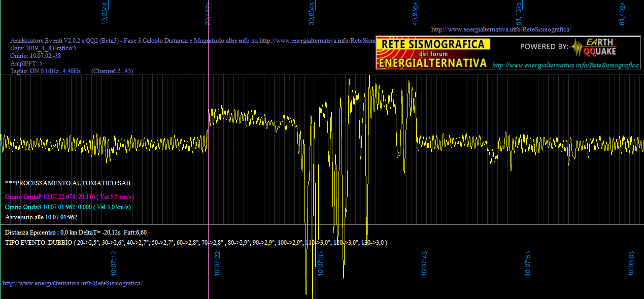The height and width of the screenshot is (299, 644).
Task: Click the cyan 'Orario OndaS' line
Action: [x=68, y=207]
